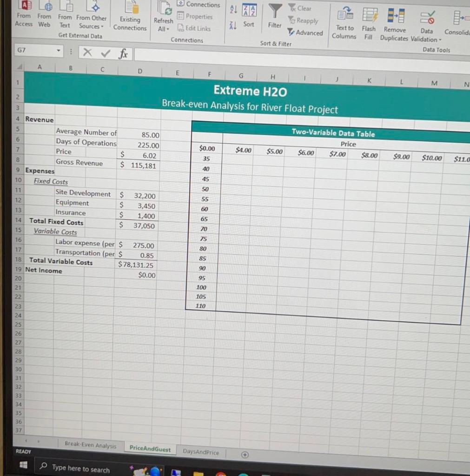Enable Edit Links in Connections group
The image size is (470, 476).
pyautogui.click(x=194, y=28)
